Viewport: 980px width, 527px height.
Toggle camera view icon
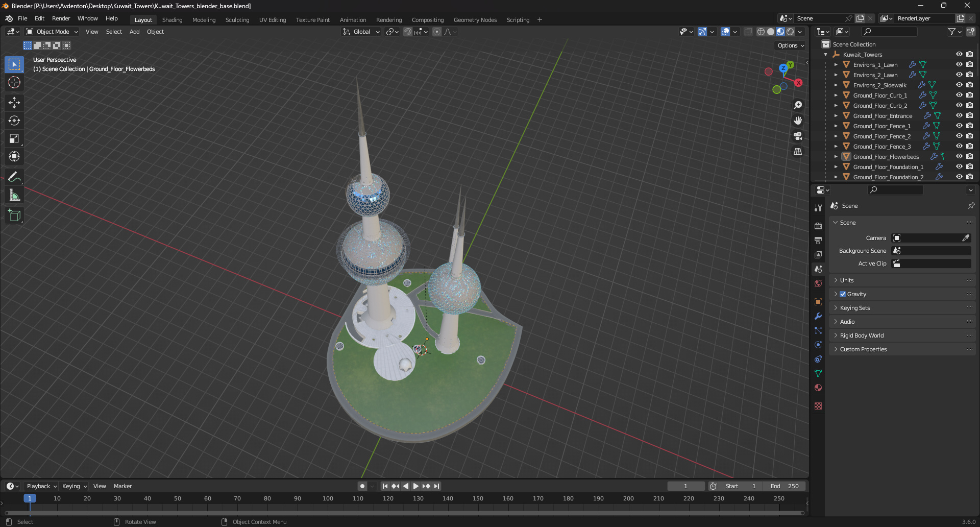(798, 136)
